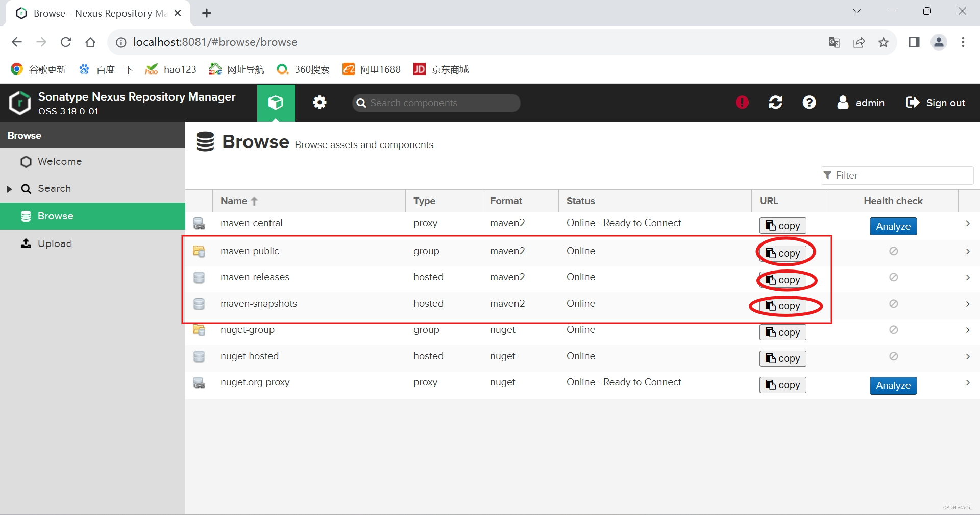The image size is (980, 515).
Task: Analyze maven-central health check
Action: coord(893,226)
